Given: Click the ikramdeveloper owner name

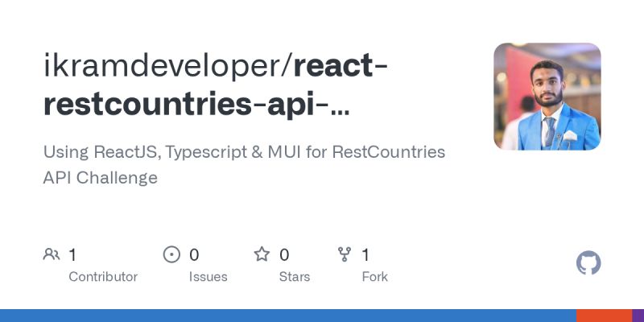Looking at the screenshot, I should 163,65.
